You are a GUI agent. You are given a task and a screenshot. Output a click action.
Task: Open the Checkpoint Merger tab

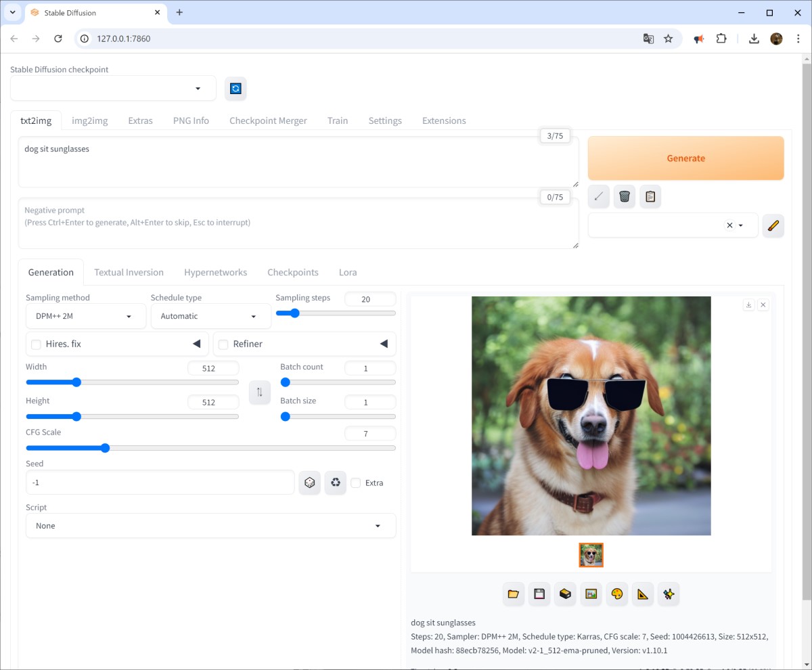click(x=268, y=120)
